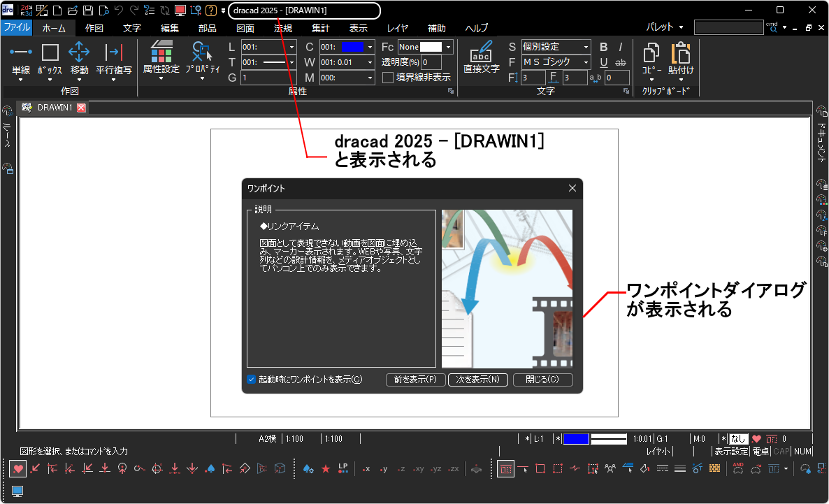Switch to the レイヤ ribbon tab
829x504 pixels.
tap(398, 28)
